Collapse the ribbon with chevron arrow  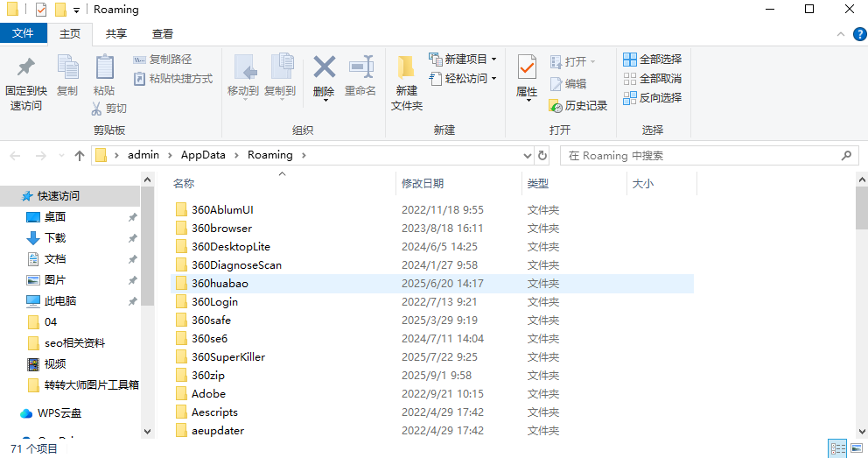pyautogui.click(x=836, y=34)
